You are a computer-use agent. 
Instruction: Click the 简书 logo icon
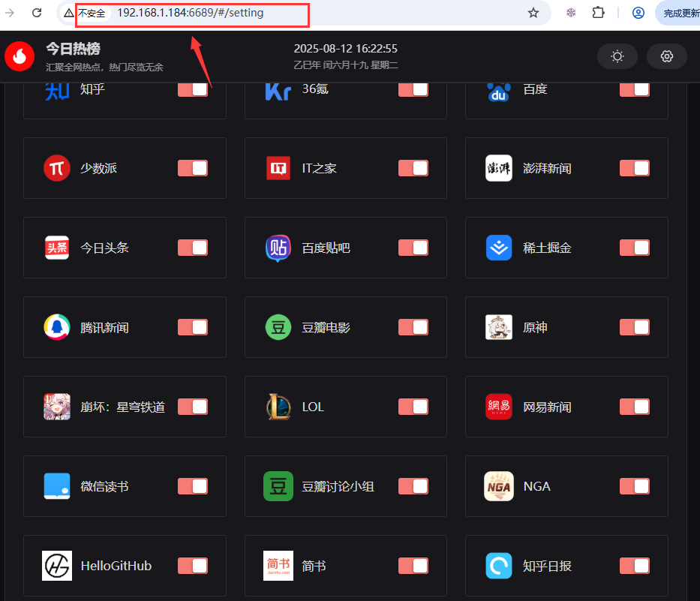[x=278, y=565]
